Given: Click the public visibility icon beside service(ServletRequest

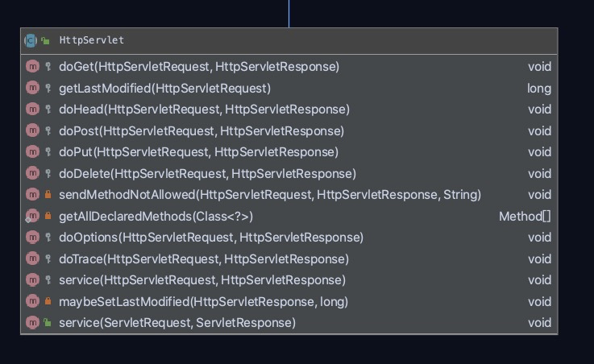Looking at the screenshot, I should pyautogui.click(x=48, y=323).
